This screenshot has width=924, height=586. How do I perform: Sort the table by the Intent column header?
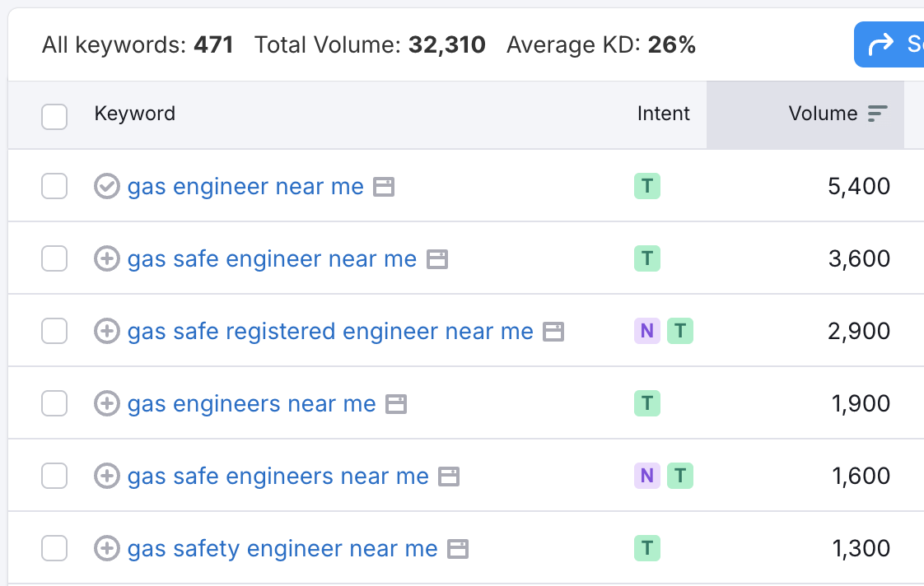click(x=663, y=114)
